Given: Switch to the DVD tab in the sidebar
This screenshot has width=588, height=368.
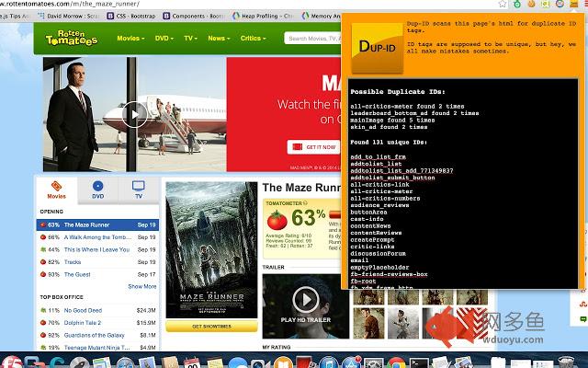Looking at the screenshot, I should coord(98,190).
